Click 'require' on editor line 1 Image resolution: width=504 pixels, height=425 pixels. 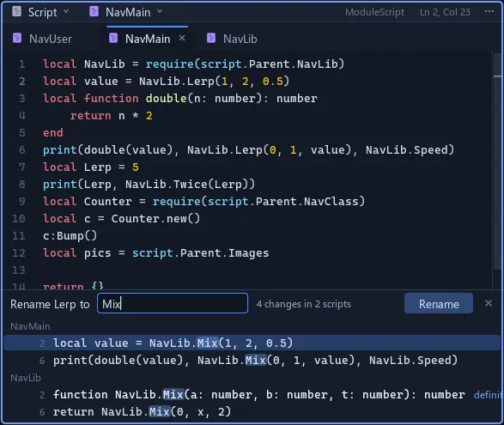[170, 64]
